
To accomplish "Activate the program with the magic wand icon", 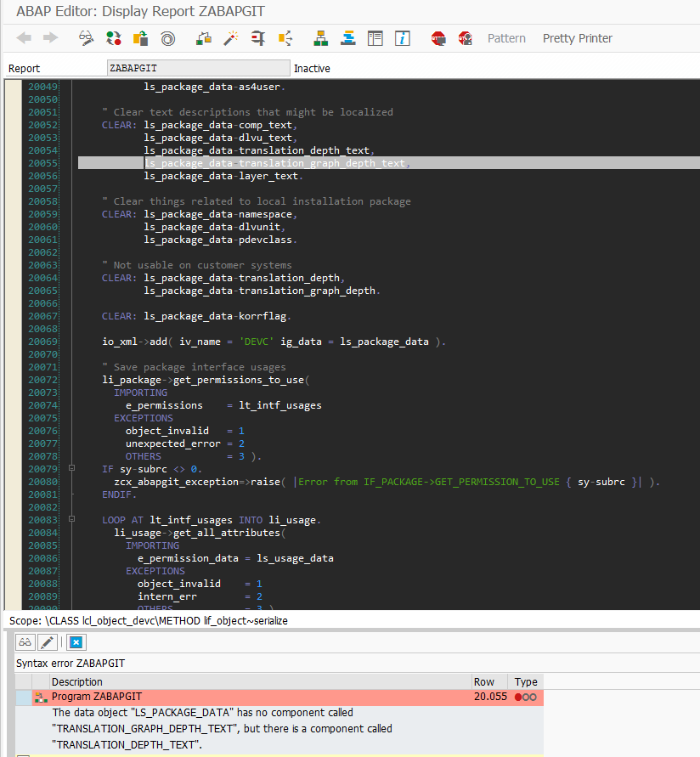I will tap(231, 38).
